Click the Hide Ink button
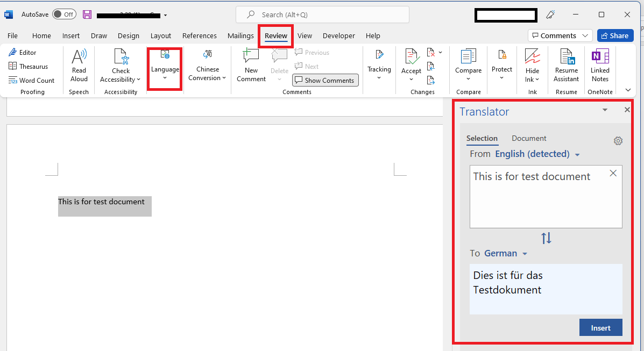644x351 pixels. tap(532, 66)
